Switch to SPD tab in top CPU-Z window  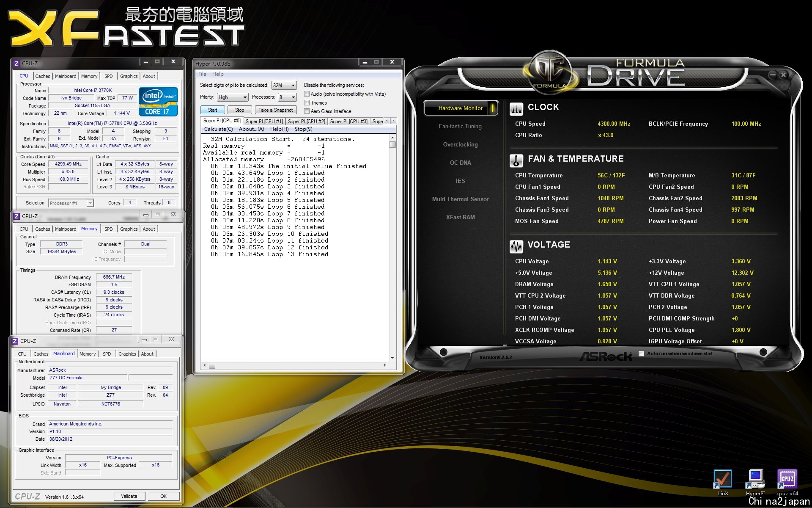(109, 76)
